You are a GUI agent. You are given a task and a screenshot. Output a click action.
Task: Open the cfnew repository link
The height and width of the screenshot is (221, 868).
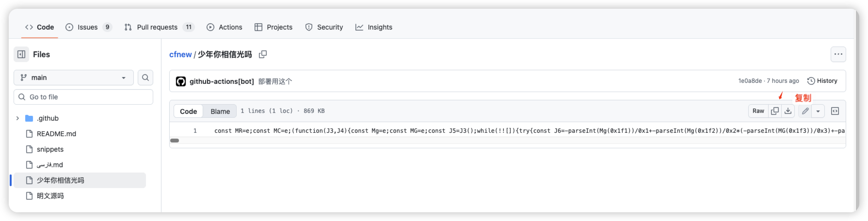click(x=180, y=54)
